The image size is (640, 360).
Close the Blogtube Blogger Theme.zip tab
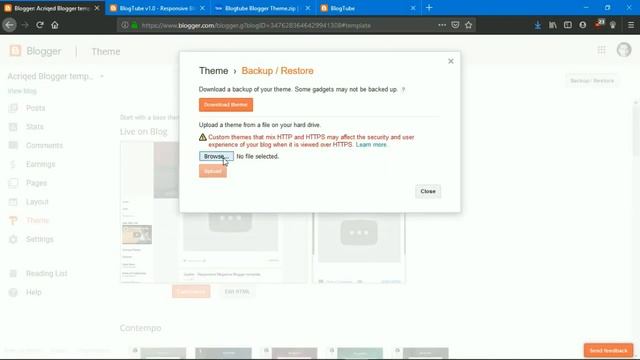308,8
